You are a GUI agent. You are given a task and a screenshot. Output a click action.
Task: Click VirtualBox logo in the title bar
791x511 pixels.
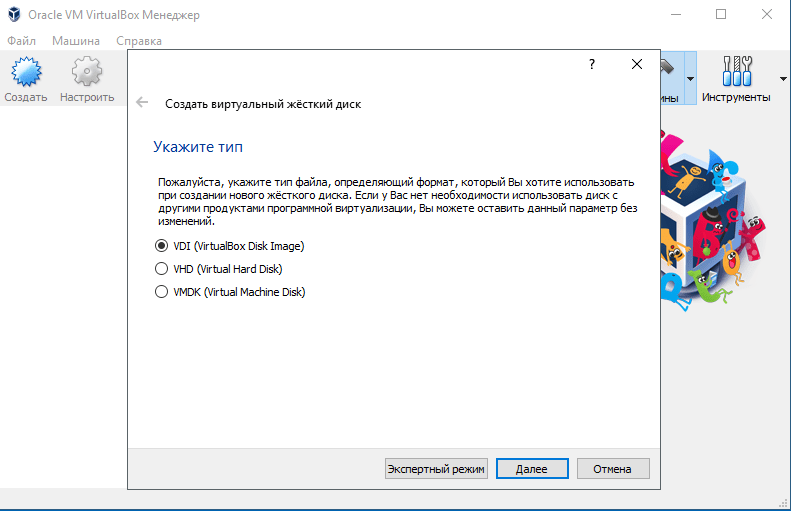coord(14,15)
